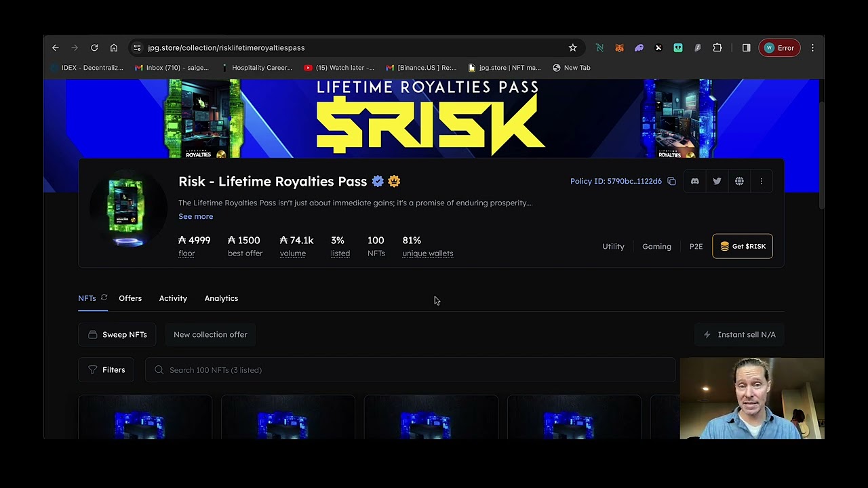The height and width of the screenshot is (488, 868).
Task: Open the Filters panel
Action: 106,370
